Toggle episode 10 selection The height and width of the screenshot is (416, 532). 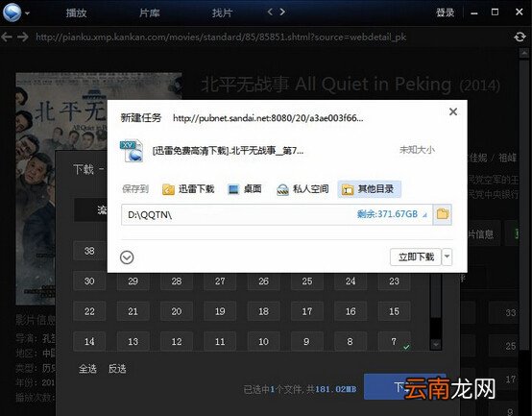[263, 341]
